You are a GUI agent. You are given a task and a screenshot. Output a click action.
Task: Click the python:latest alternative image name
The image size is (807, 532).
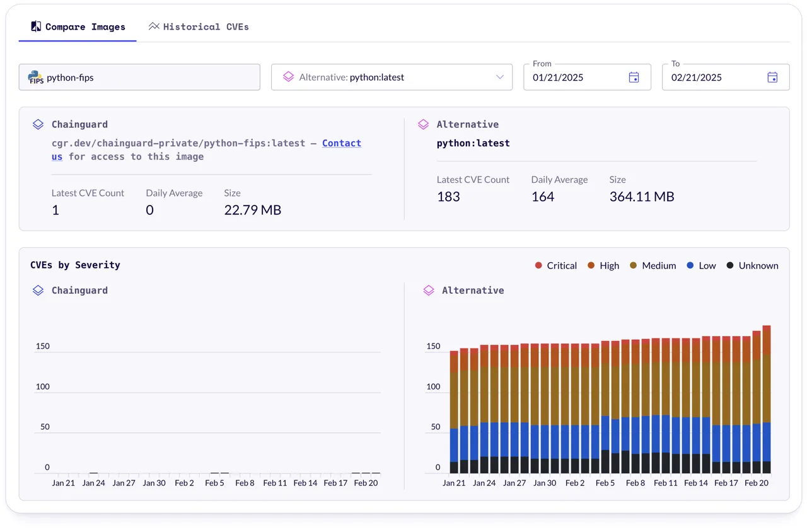pos(473,143)
